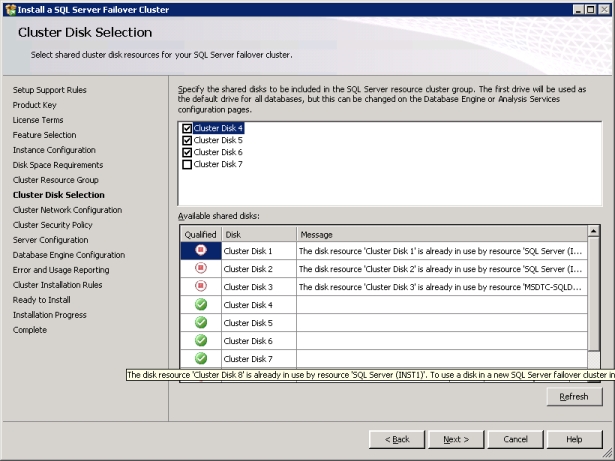Maximize the installer window
This screenshot has width=615, height=461.
pyautogui.click(x=591, y=9)
